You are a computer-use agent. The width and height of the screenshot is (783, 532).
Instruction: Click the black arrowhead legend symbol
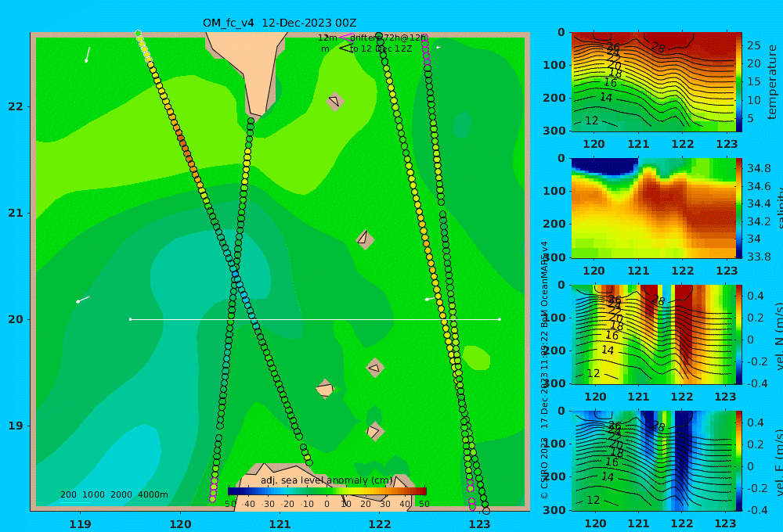(345, 49)
